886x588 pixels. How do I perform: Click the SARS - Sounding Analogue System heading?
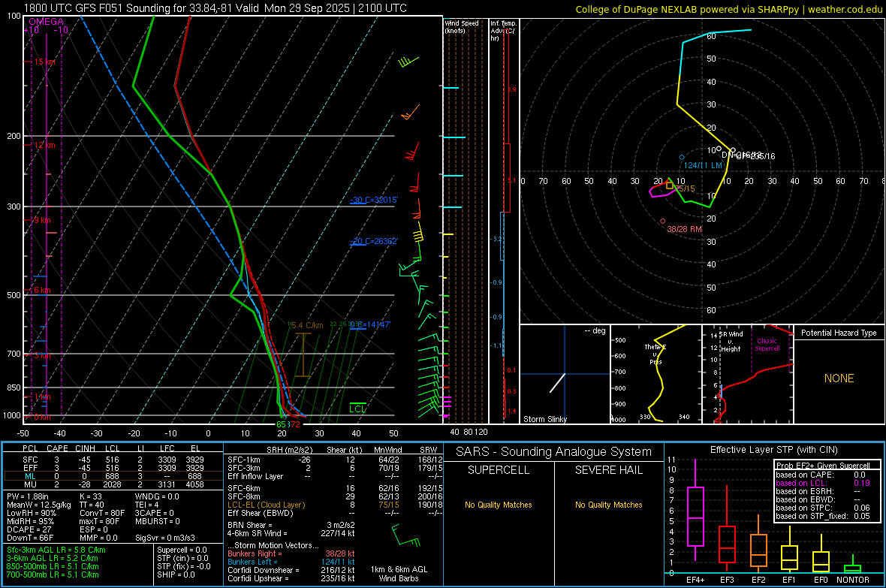(x=554, y=452)
